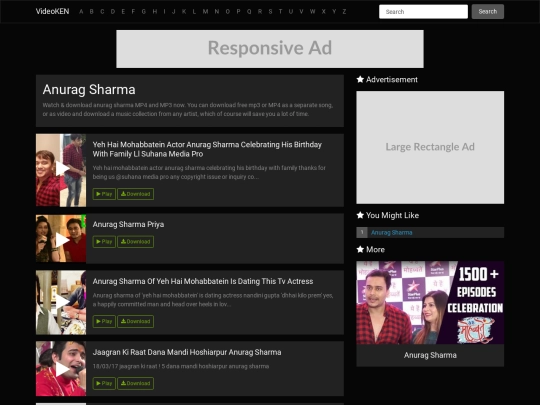Open the Anurag Sharma Priya title link
The width and height of the screenshot is (540, 405).
128,224
